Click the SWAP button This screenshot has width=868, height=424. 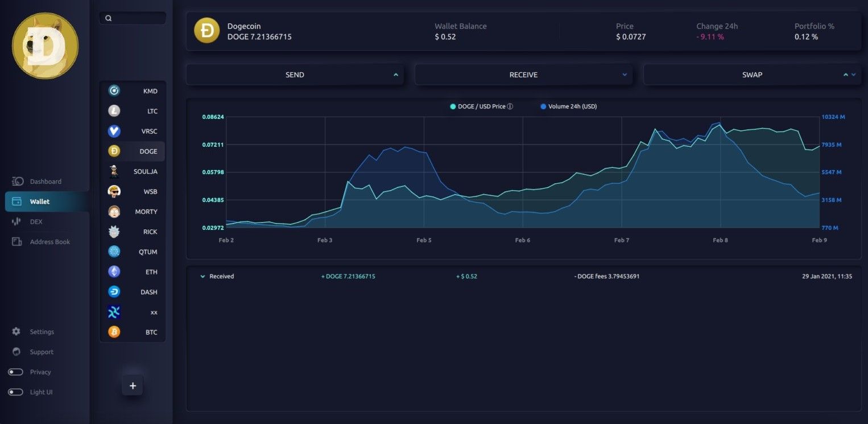point(752,75)
